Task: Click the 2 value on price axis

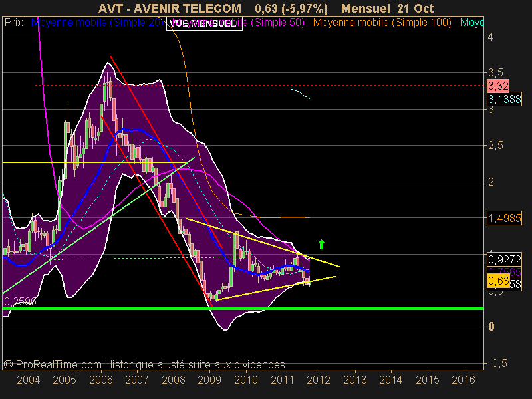Action: tap(491, 182)
